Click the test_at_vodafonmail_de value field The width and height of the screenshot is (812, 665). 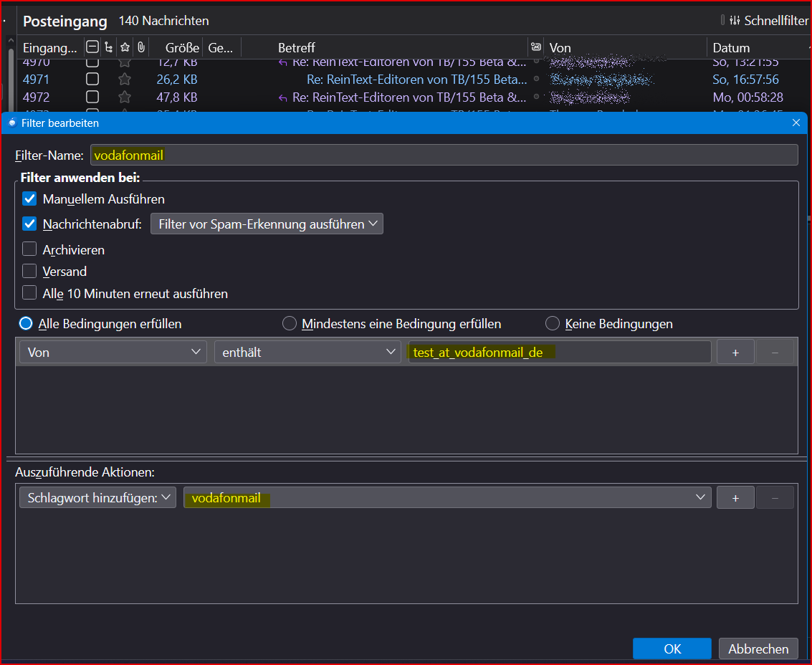tap(559, 352)
